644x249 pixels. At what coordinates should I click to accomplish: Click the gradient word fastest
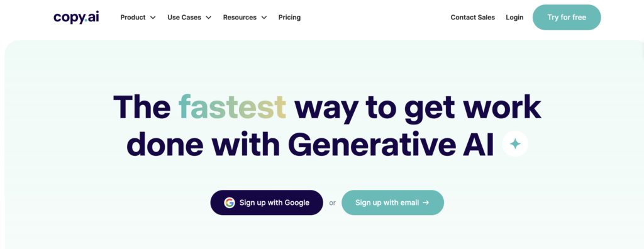coord(233,107)
